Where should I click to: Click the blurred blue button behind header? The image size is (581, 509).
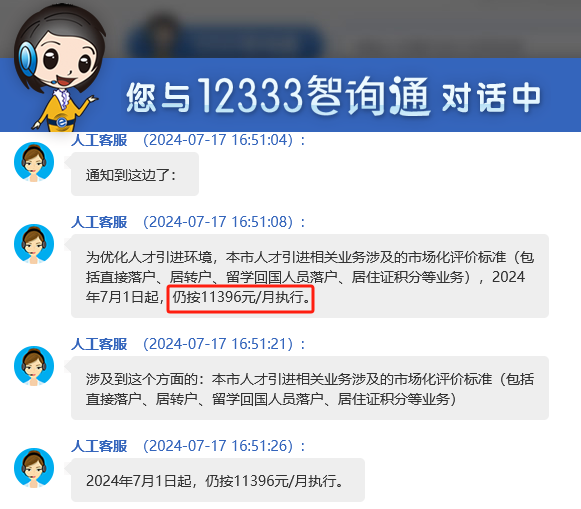click(x=224, y=42)
